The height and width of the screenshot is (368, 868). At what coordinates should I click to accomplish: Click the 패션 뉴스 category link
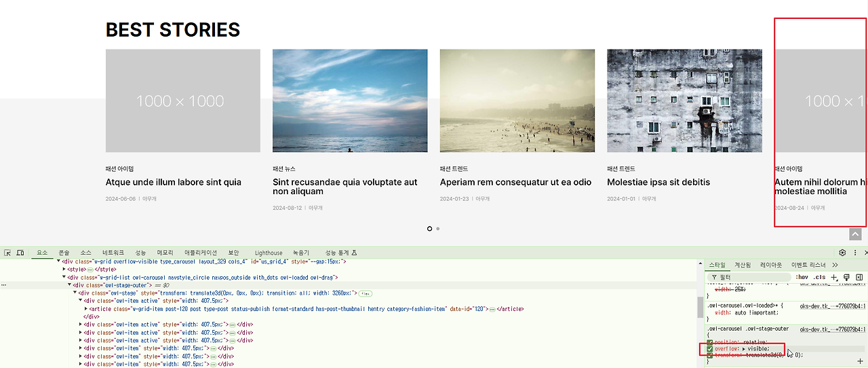[x=284, y=168]
